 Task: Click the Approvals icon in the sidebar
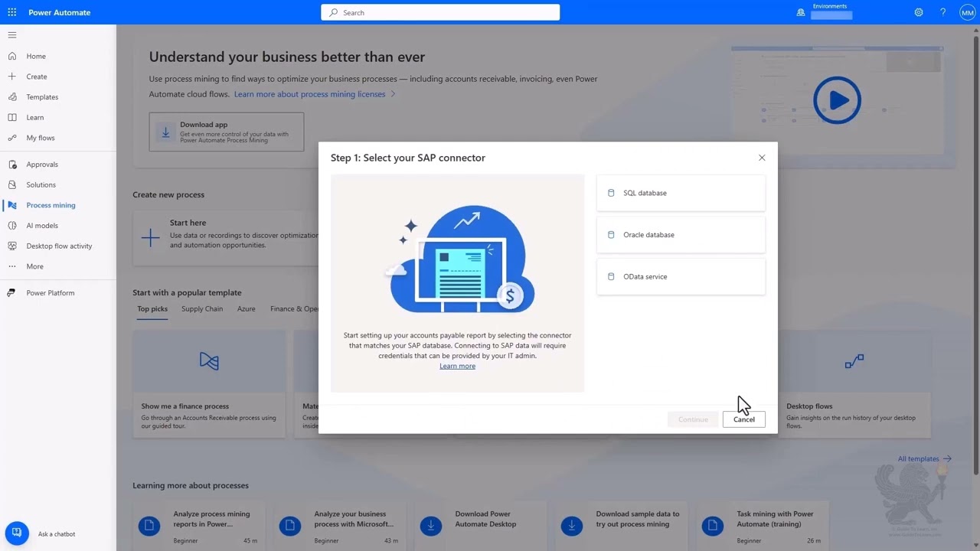click(11, 165)
